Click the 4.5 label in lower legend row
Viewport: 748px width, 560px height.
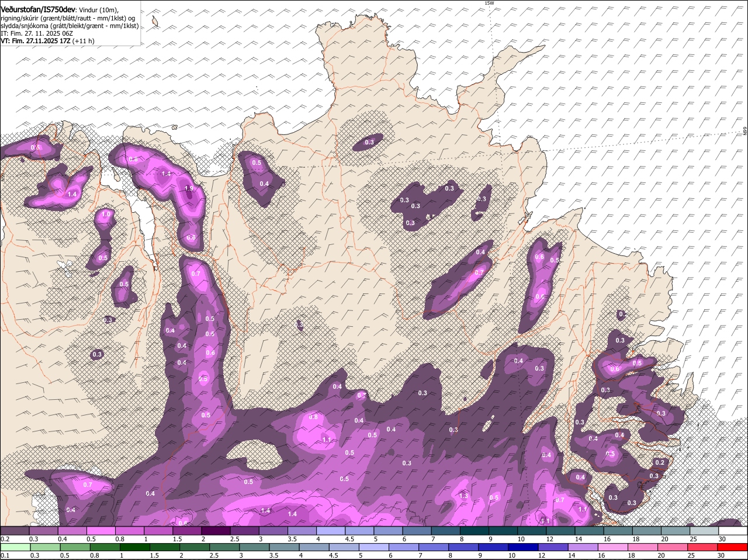coord(334,555)
